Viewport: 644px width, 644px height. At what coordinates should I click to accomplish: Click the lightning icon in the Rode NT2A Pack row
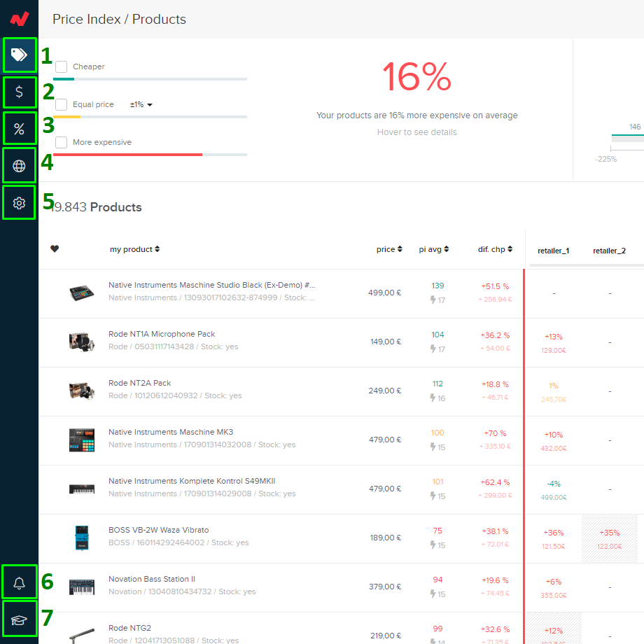[x=433, y=398]
